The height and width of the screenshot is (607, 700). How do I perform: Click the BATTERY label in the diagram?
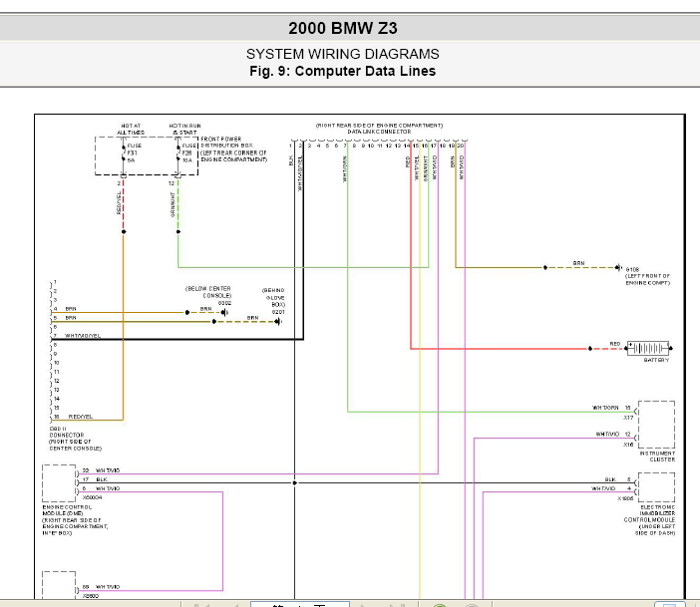click(x=656, y=360)
